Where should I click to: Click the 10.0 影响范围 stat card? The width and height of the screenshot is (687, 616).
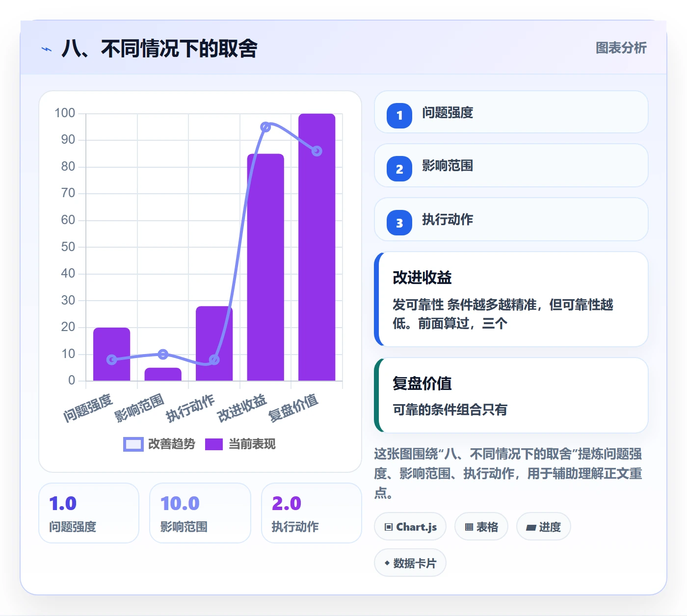(x=200, y=513)
